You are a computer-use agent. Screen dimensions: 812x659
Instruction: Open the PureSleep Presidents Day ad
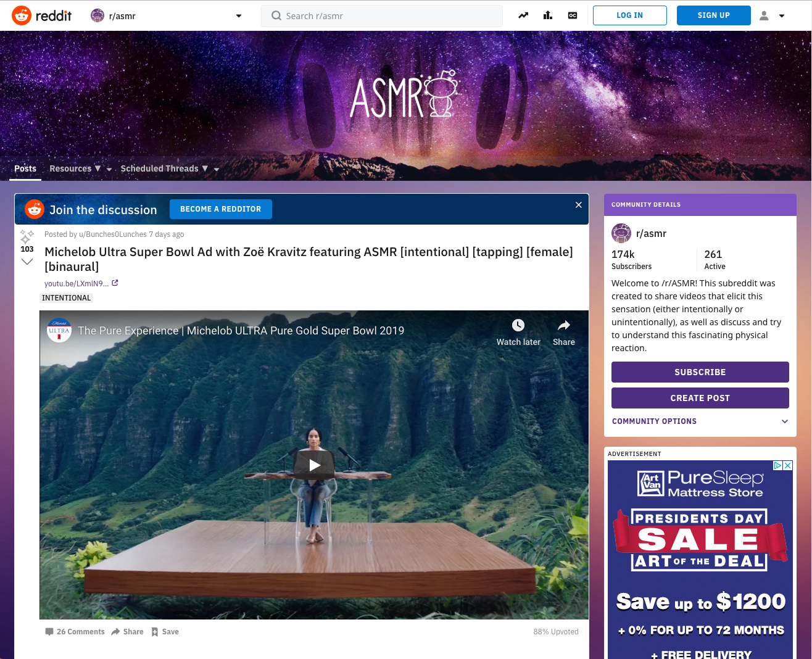[x=700, y=560]
